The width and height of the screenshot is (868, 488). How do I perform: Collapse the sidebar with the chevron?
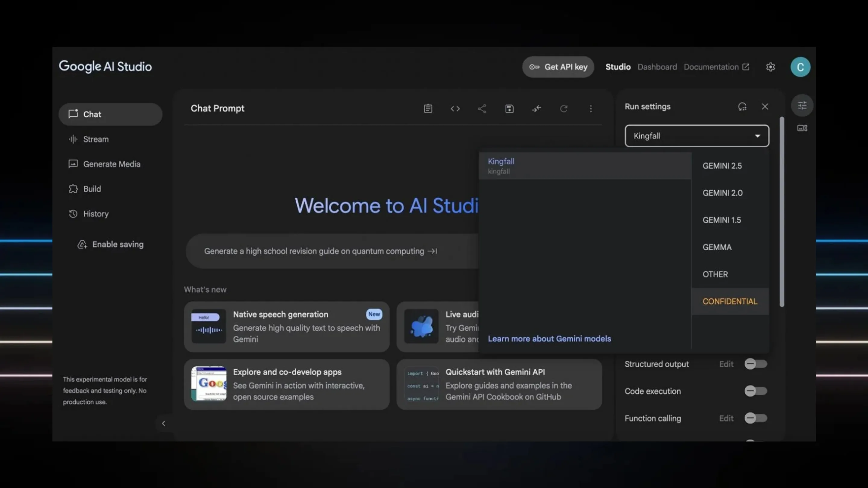pyautogui.click(x=163, y=423)
